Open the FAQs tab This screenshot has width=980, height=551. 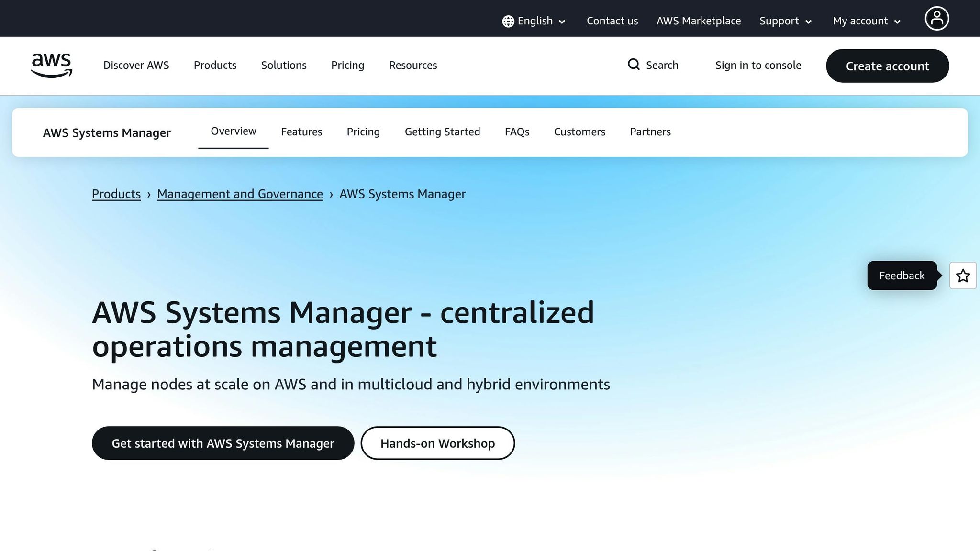(x=517, y=132)
